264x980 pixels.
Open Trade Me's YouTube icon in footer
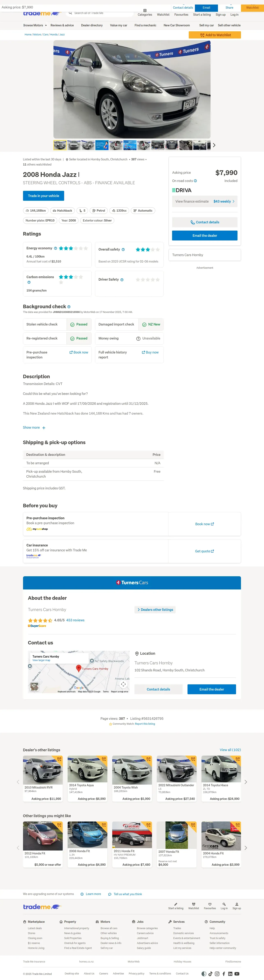[237, 974]
